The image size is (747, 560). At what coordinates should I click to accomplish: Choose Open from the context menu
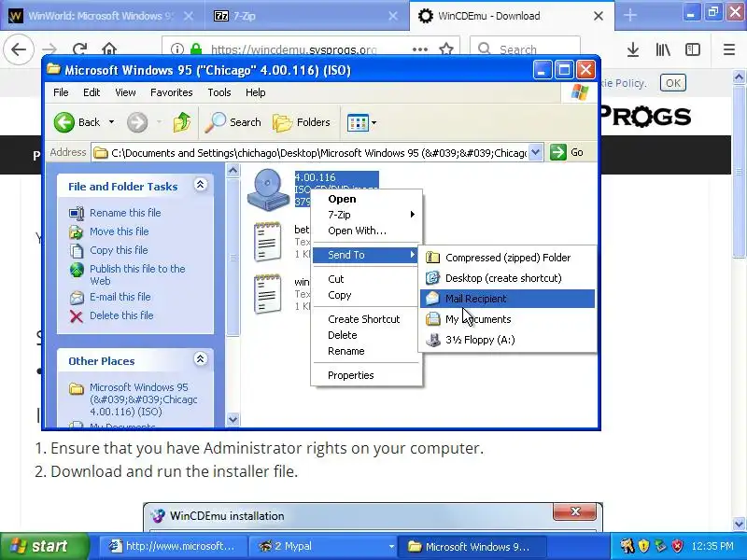(366, 199)
